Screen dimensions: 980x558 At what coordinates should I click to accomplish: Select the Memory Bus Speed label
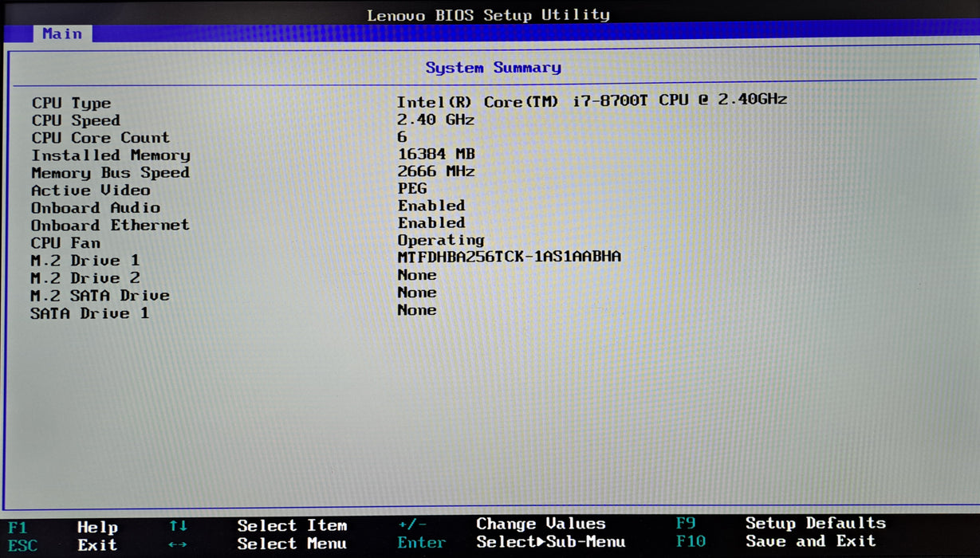[x=110, y=173]
